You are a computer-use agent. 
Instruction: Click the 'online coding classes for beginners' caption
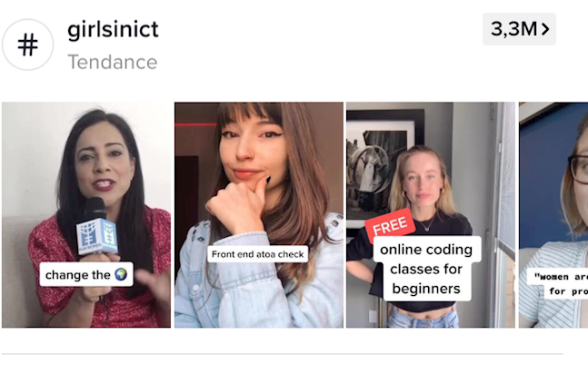[426, 269]
